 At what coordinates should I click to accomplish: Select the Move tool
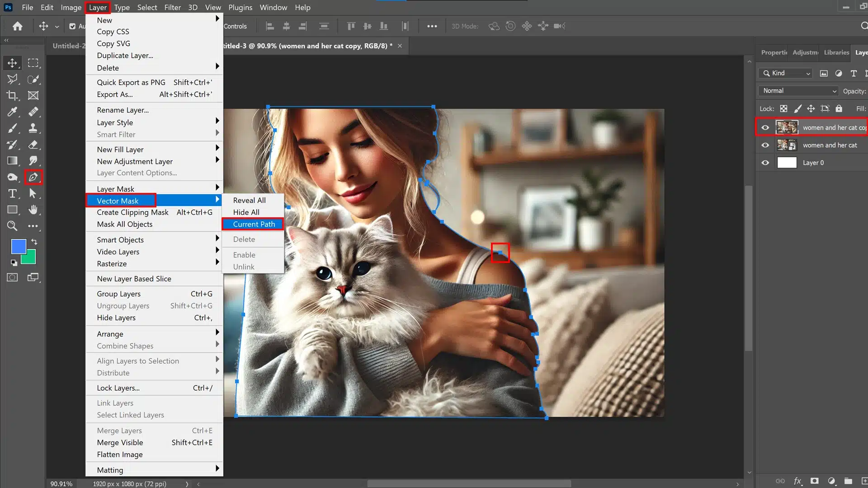[x=12, y=63]
